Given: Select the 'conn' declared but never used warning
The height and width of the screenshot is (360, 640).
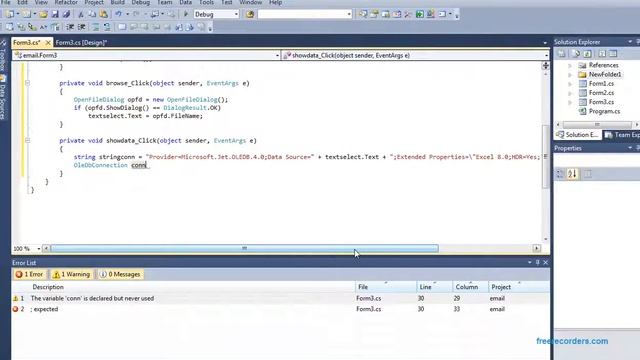Looking at the screenshot, I should point(281,298).
